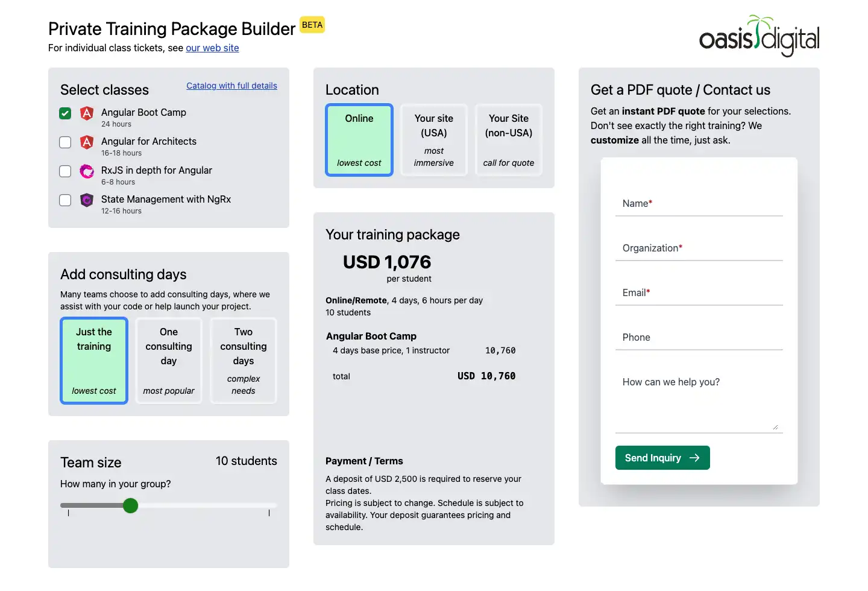This screenshot has width=868, height=591.
Task: Select the One consulting day option
Action: [168, 361]
